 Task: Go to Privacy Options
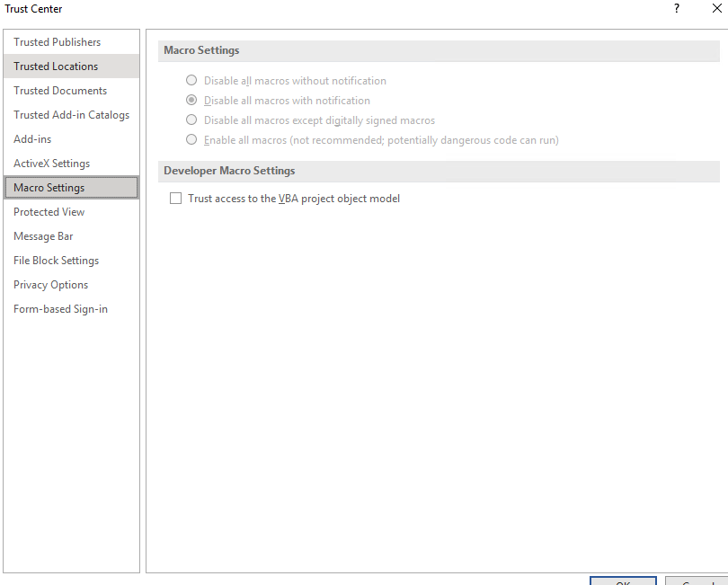tap(71, 285)
